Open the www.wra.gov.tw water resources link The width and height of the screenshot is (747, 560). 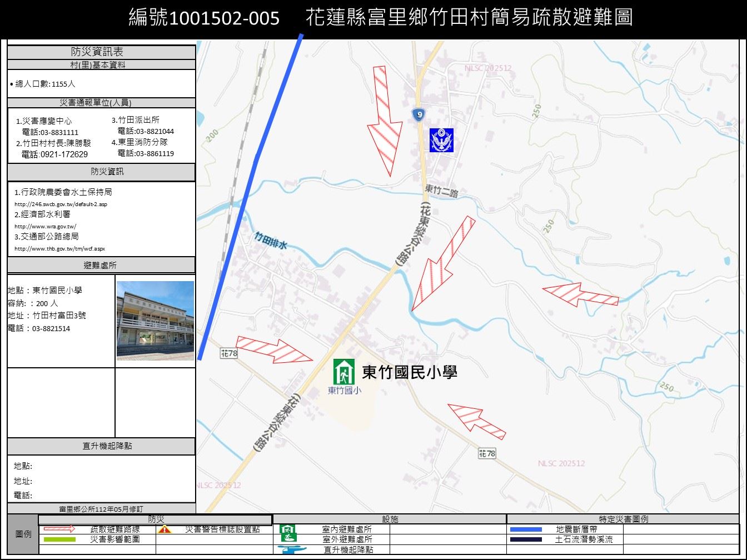pos(45,227)
